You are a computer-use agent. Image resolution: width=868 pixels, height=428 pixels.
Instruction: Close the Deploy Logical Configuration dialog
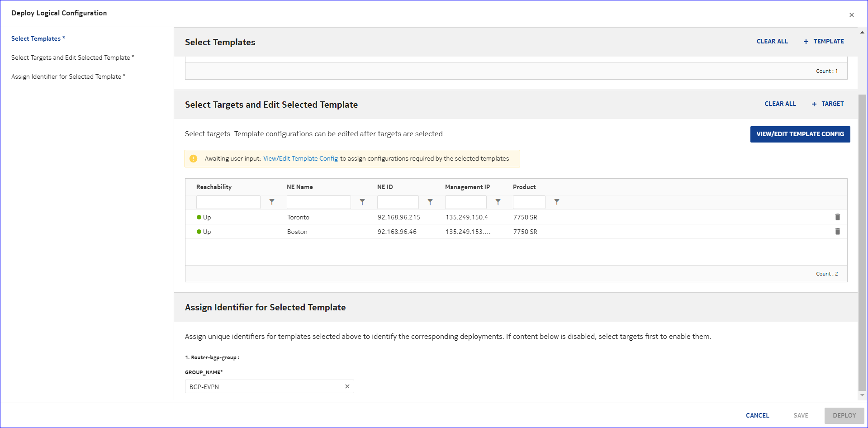tap(851, 15)
